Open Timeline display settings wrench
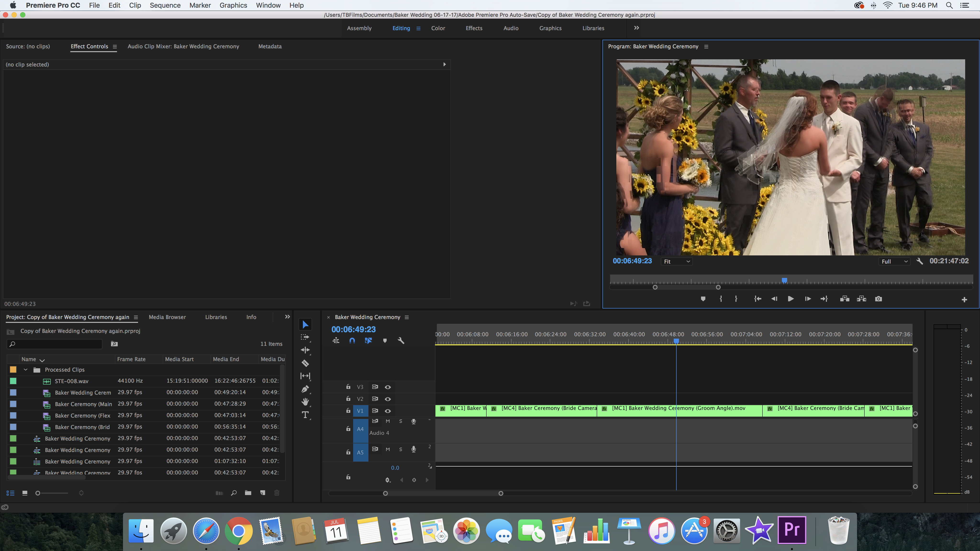 pyautogui.click(x=401, y=341)
